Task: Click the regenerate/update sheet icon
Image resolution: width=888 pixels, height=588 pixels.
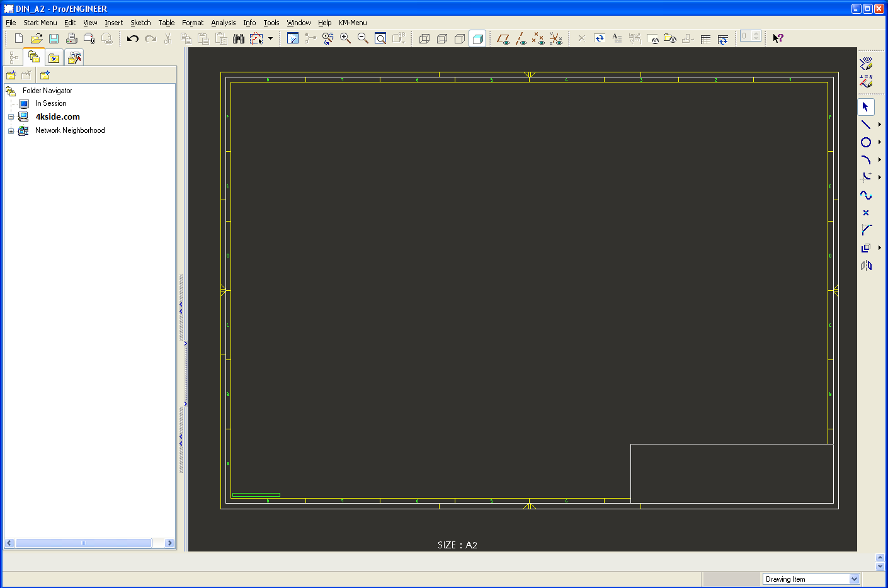Action: coord(600,38)
